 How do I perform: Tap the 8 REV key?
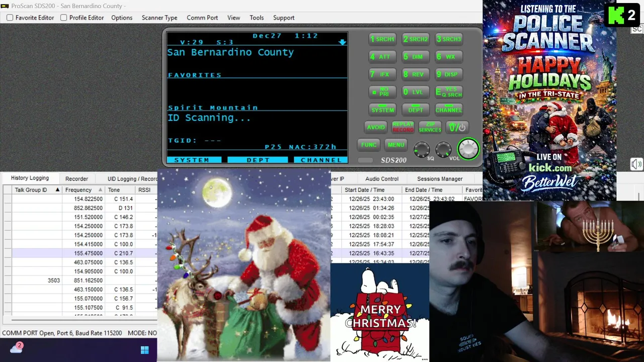(x=416, y=74)
